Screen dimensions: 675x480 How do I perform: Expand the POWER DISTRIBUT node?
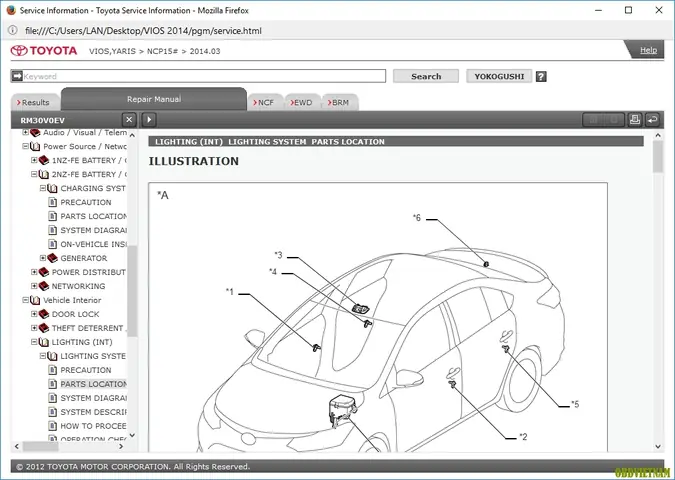click(x=34, y=272)
